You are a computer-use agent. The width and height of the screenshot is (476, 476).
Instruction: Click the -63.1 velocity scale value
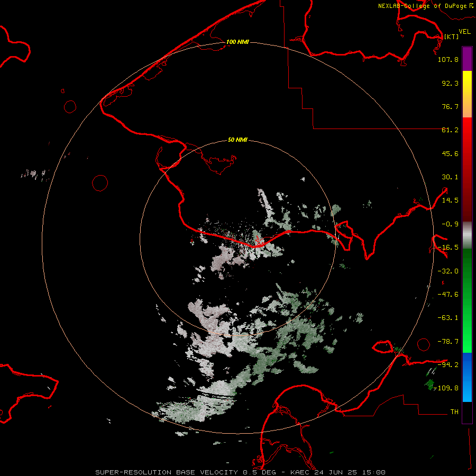[x=448, y=318]
